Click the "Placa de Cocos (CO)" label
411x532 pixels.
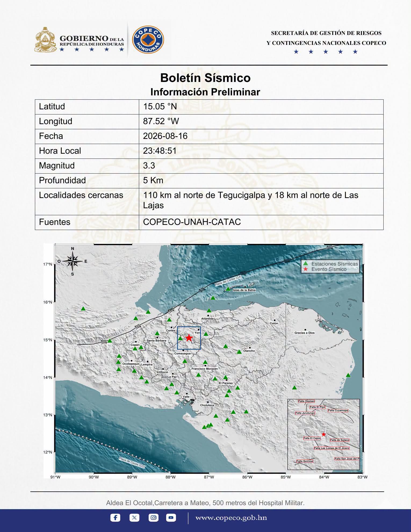[x=132, y=463]
